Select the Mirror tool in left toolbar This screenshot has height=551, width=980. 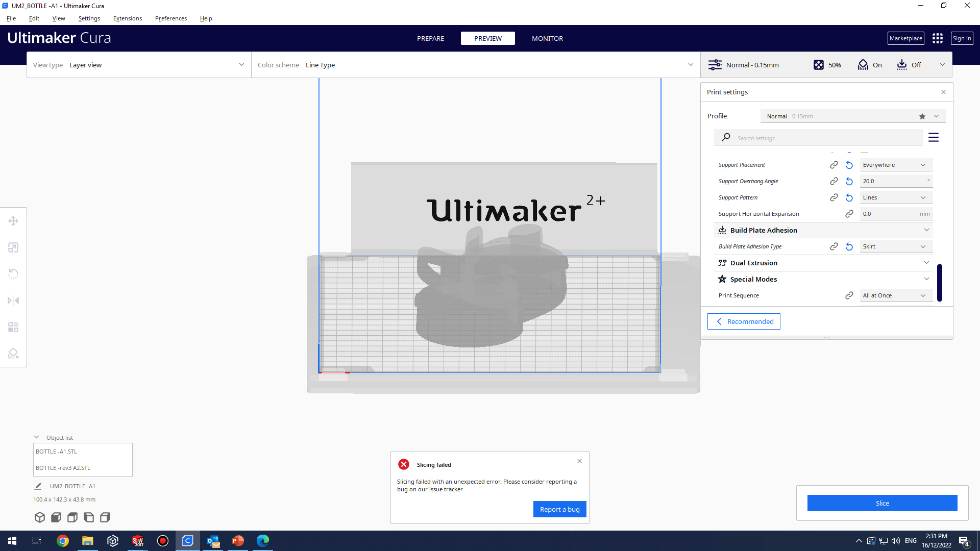(13, 300)
